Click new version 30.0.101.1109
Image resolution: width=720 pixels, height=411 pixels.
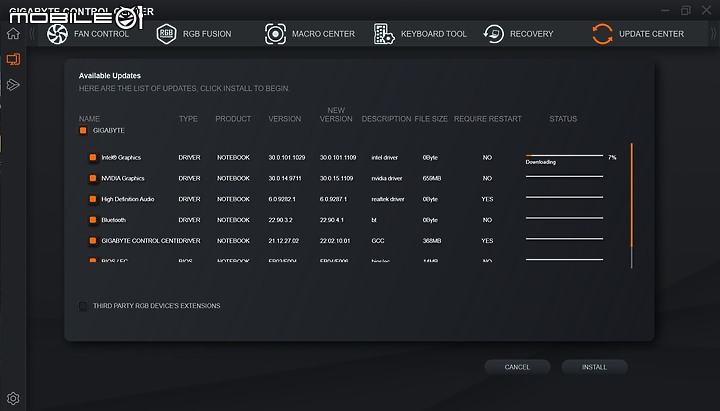[338, 158]
